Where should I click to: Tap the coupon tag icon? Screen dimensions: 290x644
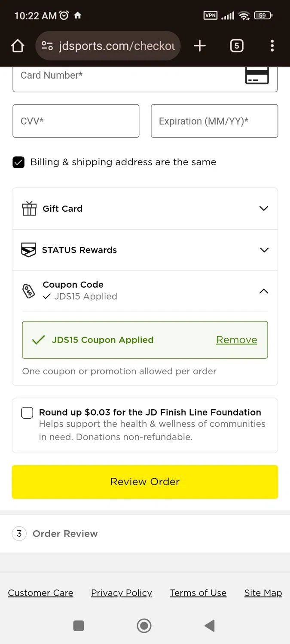[x=28, y=291]
